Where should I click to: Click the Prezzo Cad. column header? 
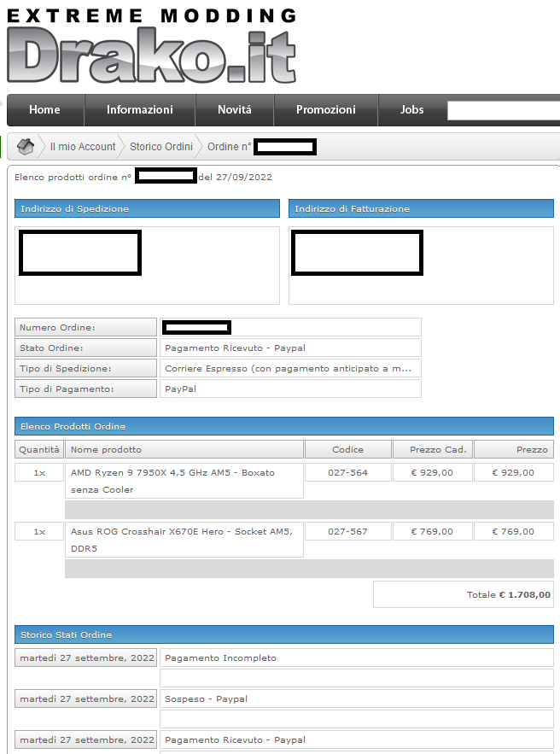[433, 450]
